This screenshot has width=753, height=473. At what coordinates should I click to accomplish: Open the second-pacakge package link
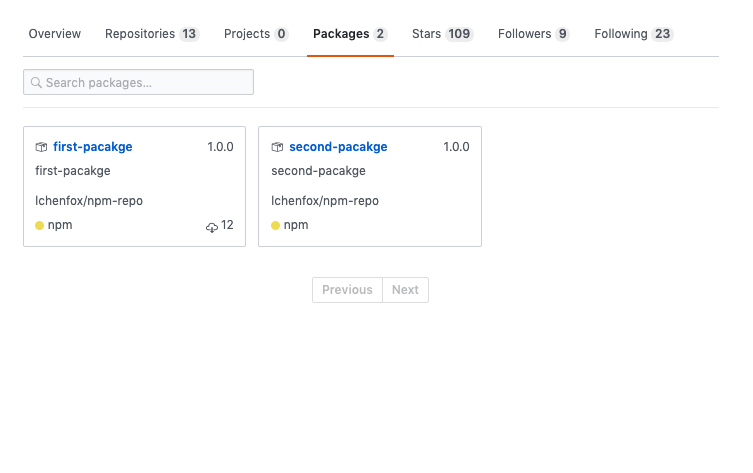pyautogui.click(x=338, y=147)
